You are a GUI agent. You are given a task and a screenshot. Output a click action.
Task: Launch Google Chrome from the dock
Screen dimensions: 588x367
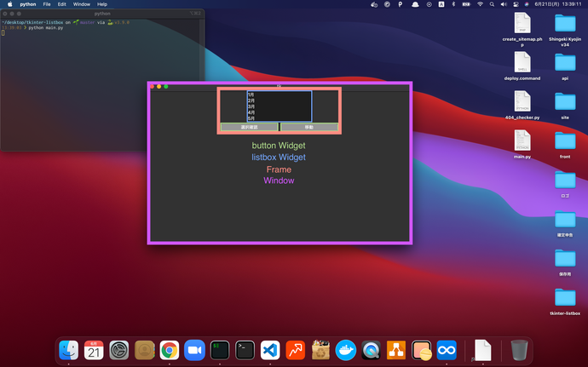pyautogui.click(x=169, y=349)
